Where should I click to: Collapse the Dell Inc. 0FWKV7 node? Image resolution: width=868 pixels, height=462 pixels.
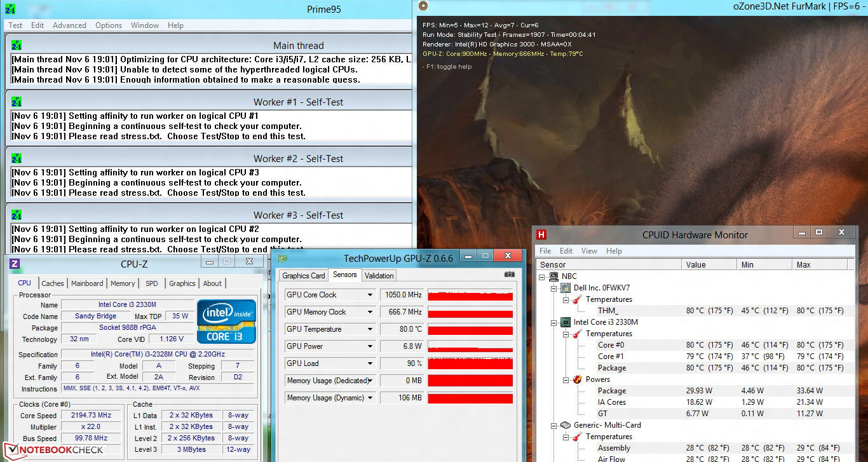tap(554, 288)
